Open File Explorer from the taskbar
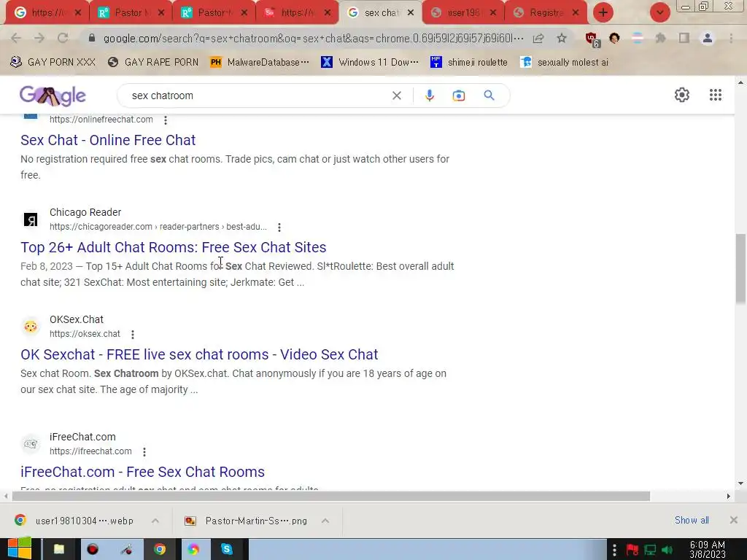Viewport: 747px width, 560px height. click(58, 550)
